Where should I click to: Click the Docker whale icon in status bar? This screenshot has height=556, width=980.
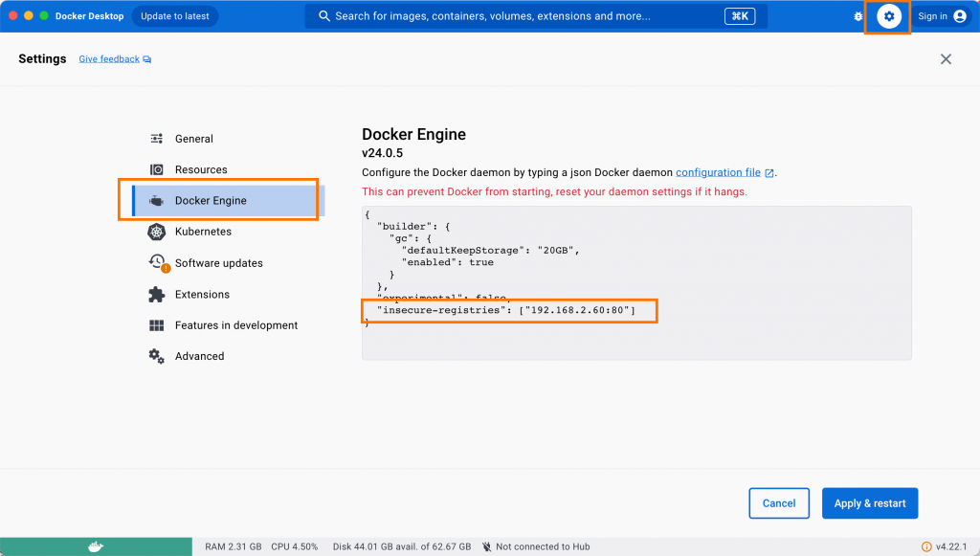[x=95, y=546]
